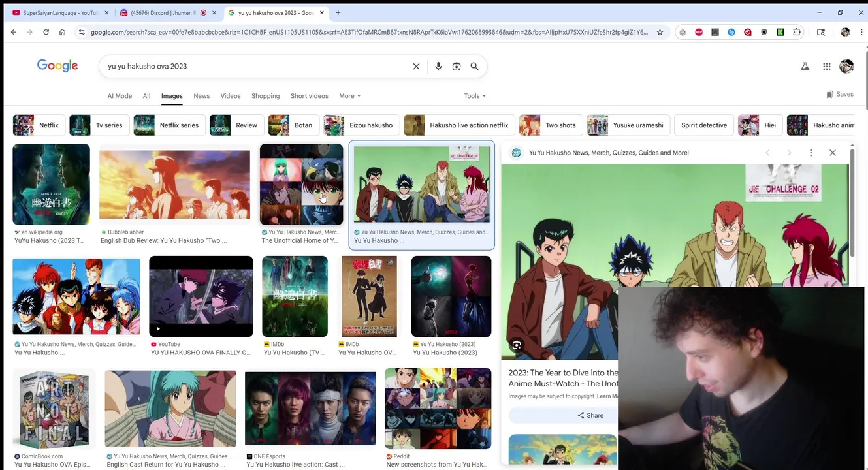Search by image using Google Lens
The image size is (868, 470).
[x=457, y=66]
